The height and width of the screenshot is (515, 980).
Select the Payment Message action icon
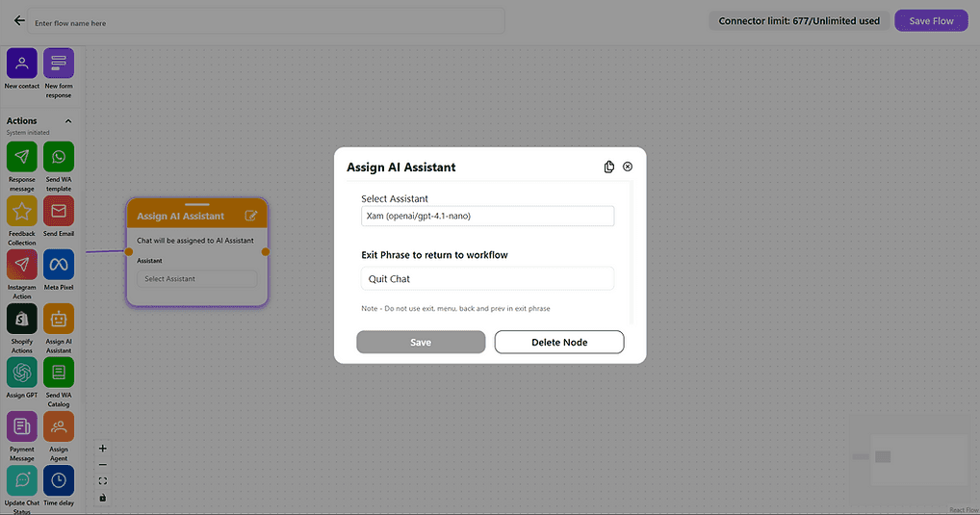pyautogui.click(x=22, y=426)
